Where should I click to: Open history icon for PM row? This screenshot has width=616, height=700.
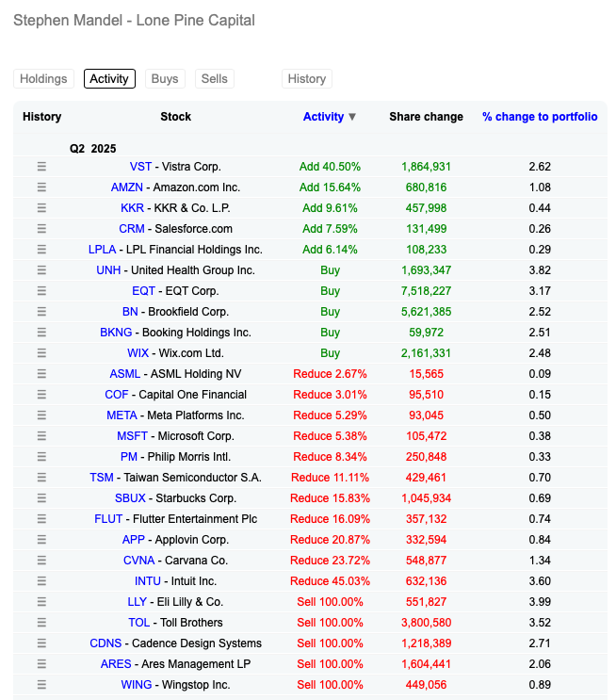click(x=41, y=457)
